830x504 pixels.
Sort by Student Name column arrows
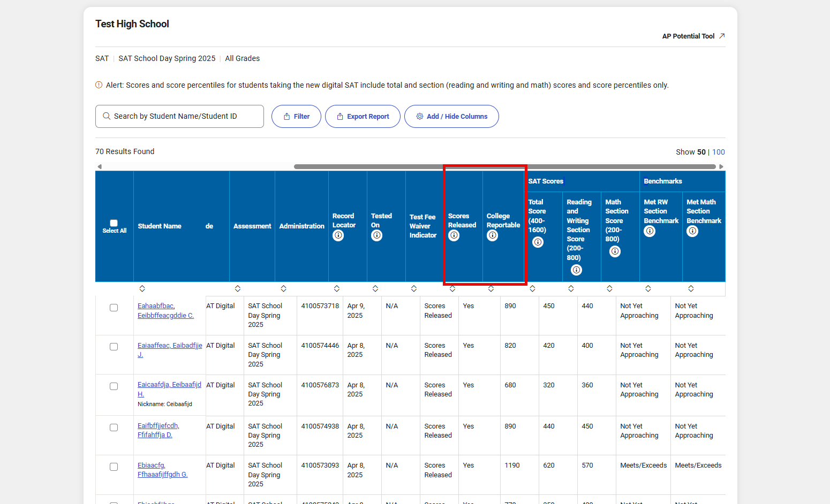tap(142, 289)
